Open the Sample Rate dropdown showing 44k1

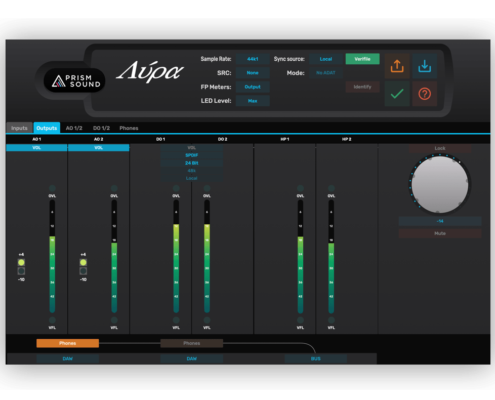pos(253,59)
